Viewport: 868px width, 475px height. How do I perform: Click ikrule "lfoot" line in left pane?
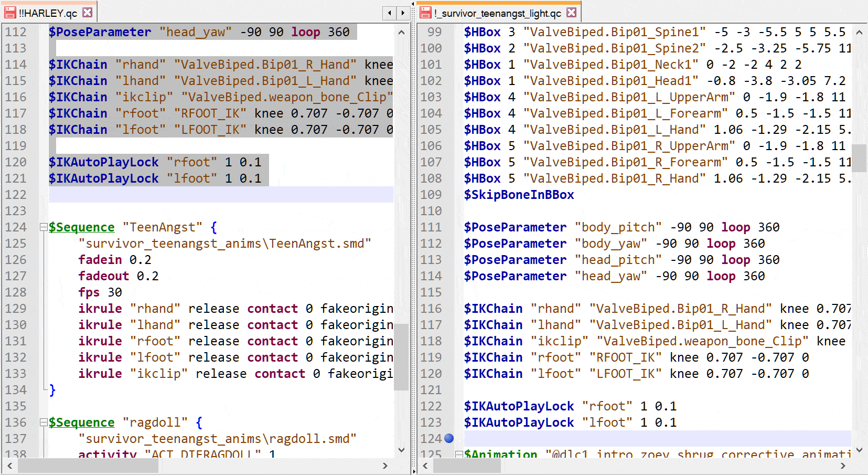tap(236, 357)
